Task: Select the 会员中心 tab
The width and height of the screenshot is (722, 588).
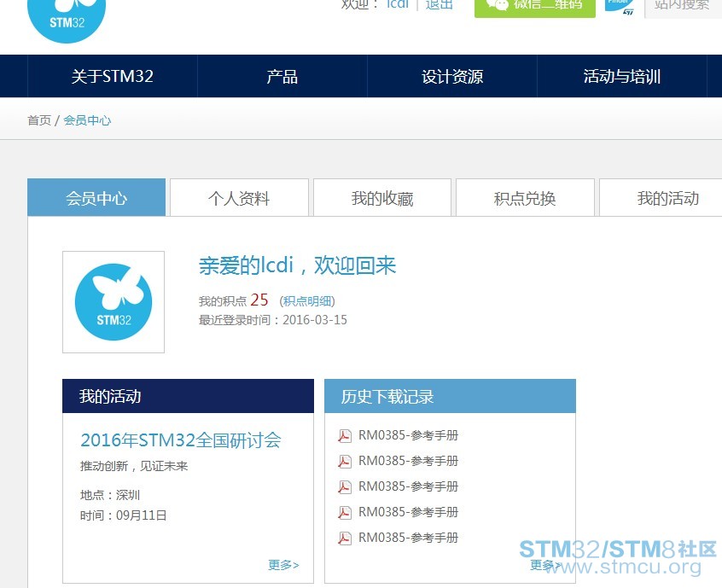Action: [96, 197]
